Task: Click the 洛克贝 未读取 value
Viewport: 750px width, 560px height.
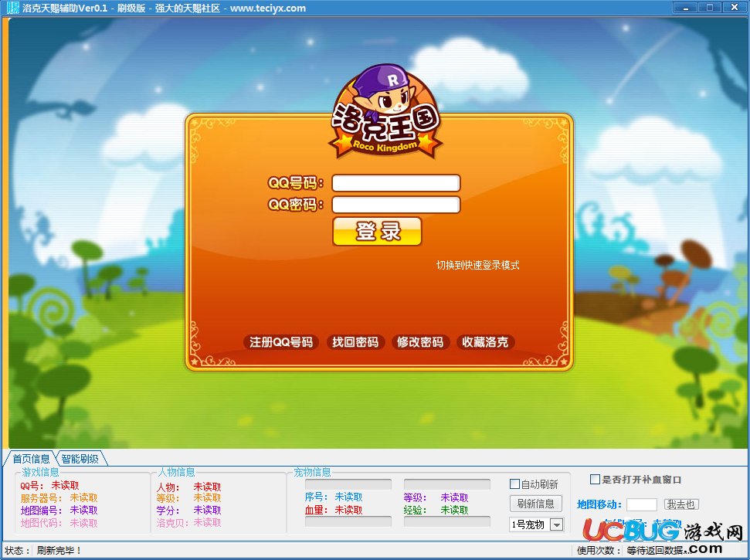Action: coord(207,523)
